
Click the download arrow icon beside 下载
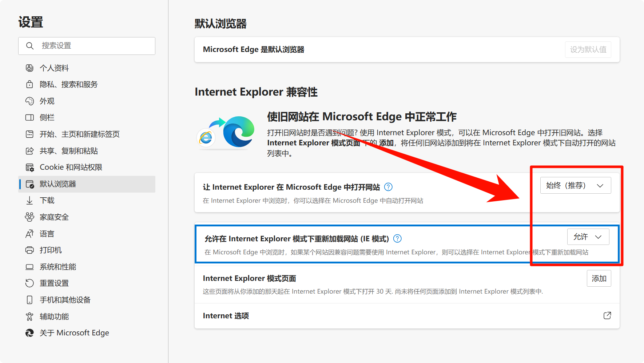29,201
